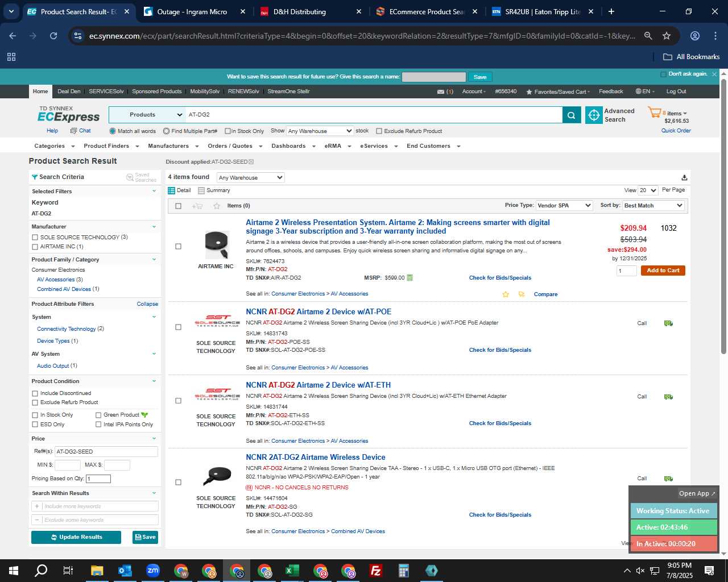The height and width of the screenshot is (582, 728).
Task: Select Find Multiple Part# radio button
Action: pos(166,131)
